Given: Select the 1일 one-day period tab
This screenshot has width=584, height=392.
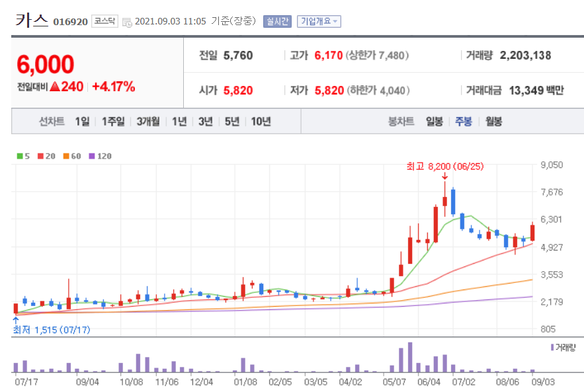Looking at the screenshot, I should click(x=82, y=121).
